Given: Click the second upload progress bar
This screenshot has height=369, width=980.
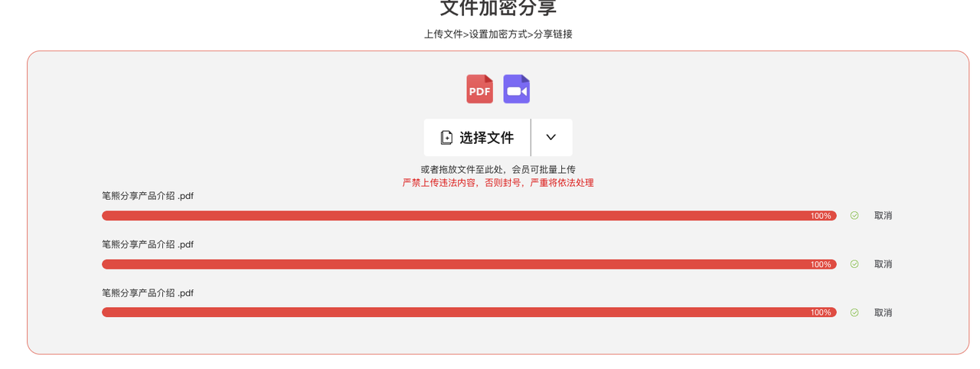Looking at the screenshot, I should 469,264.
